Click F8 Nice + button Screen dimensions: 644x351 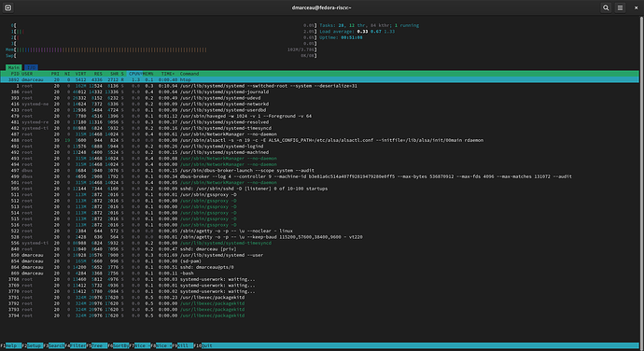[161, 345]
